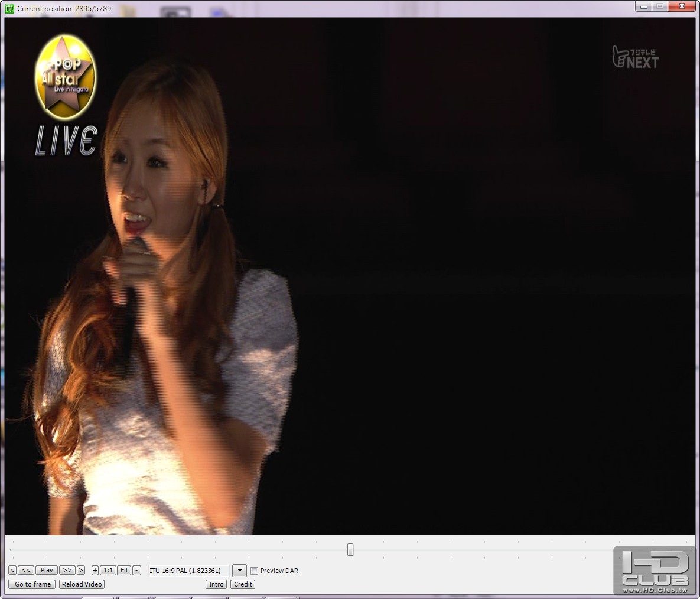Maximize the preview window

point(660,6)
